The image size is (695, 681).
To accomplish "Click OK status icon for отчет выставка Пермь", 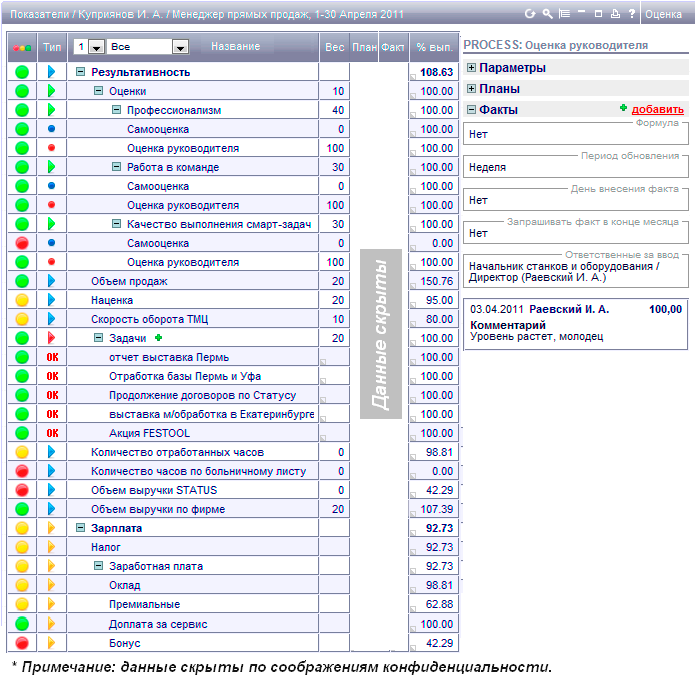I will point(52,357).
